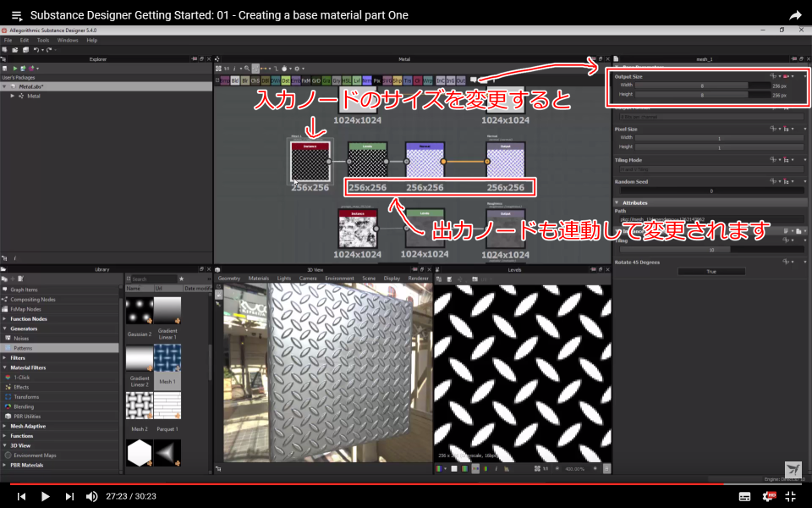812x508 pixels.
Task: Add a Levels node from the graph toolbar
Action: point(357,81)
